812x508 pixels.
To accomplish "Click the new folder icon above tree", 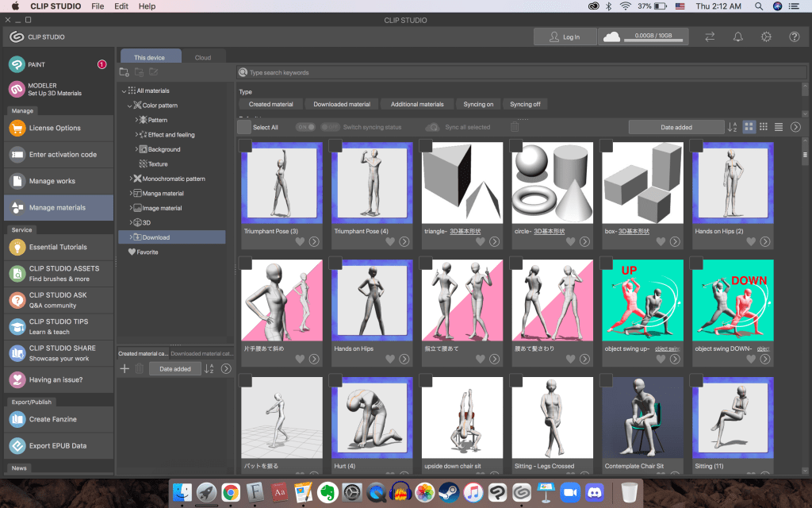I will point(124,72).
